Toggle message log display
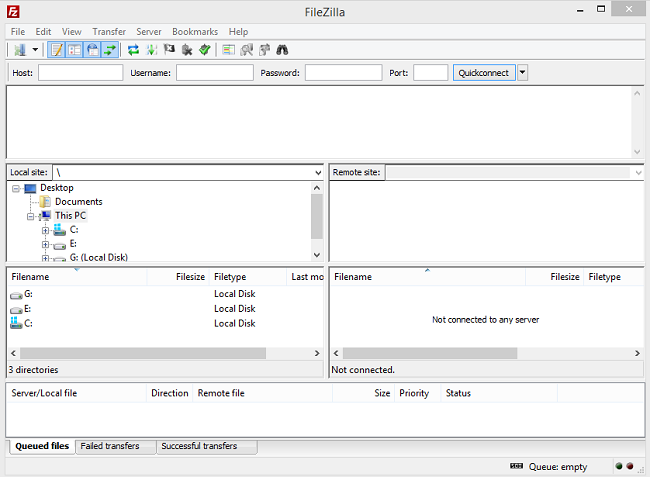Viewport: 650px width, 477px height. pyautogui.click(x=57, y=50)
